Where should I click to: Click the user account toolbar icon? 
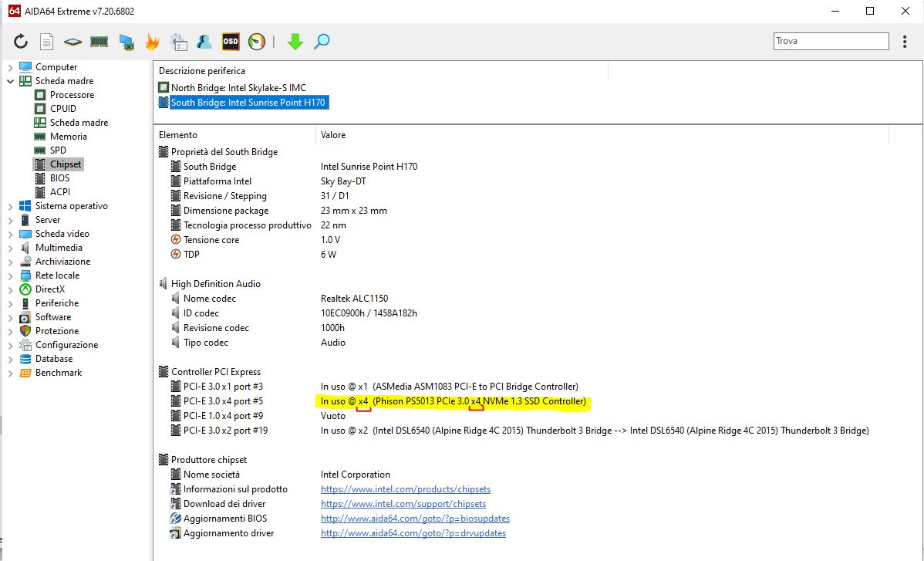click(204, 41)
